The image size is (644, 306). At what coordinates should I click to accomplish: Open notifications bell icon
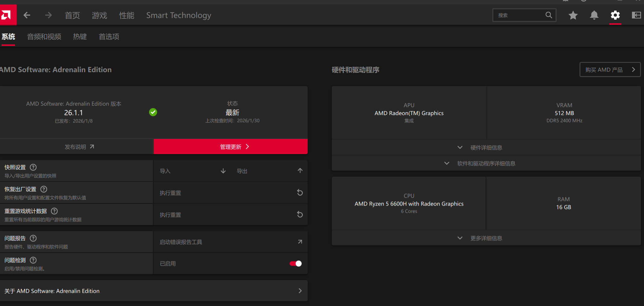[x=594, y=15]
